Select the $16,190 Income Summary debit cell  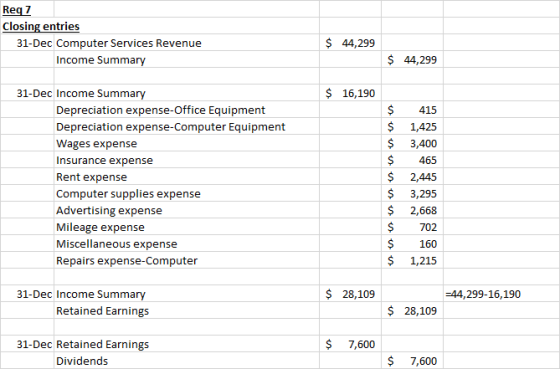350,93
